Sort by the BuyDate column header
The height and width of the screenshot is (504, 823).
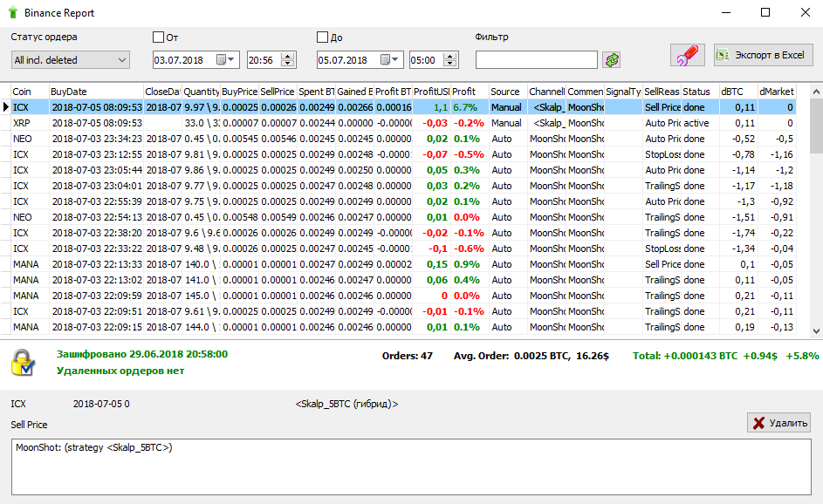pyautogui.click(x=96, y=92)
